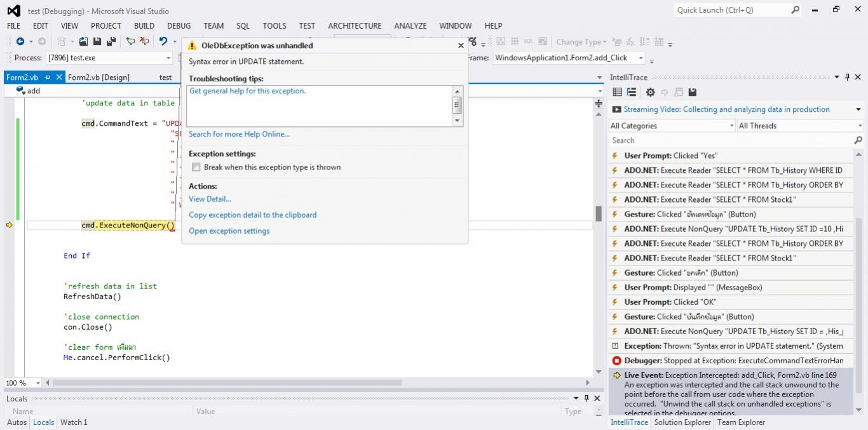
Task: Expand the Process dropdown showing test.exe
Action: pos(168,58)
